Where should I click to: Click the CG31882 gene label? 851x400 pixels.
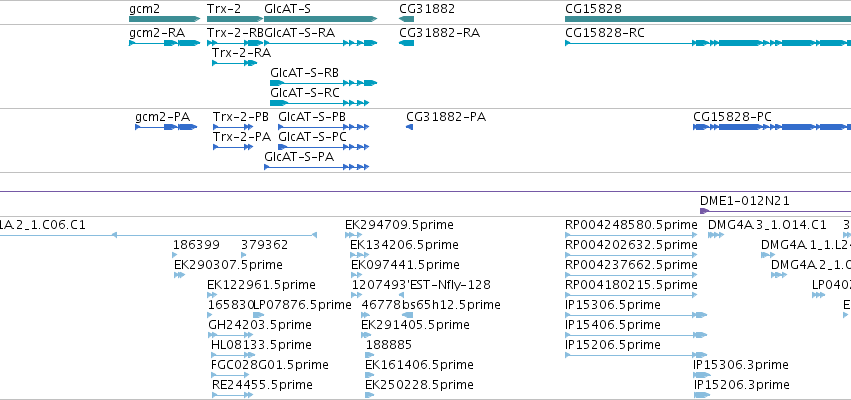click(427, 9)
